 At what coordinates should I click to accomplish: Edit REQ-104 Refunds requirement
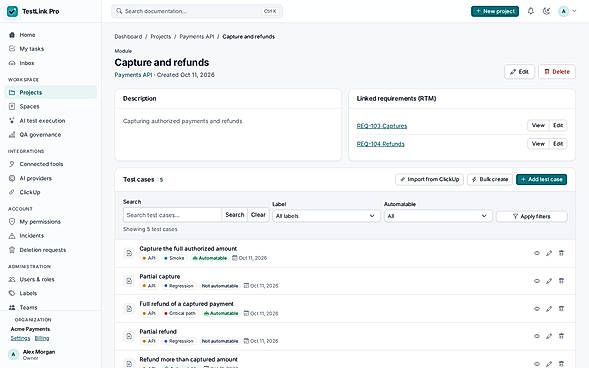(x=558, y=144)
